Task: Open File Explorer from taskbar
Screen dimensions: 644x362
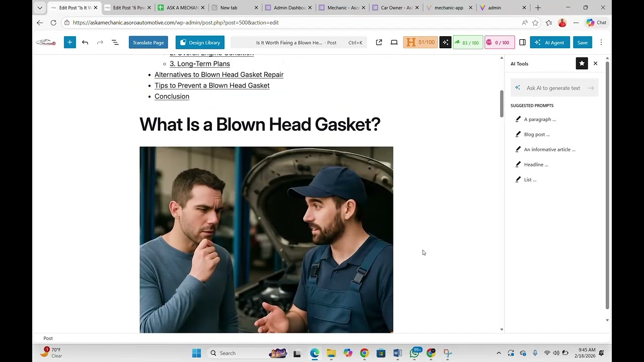Action: 331,353
